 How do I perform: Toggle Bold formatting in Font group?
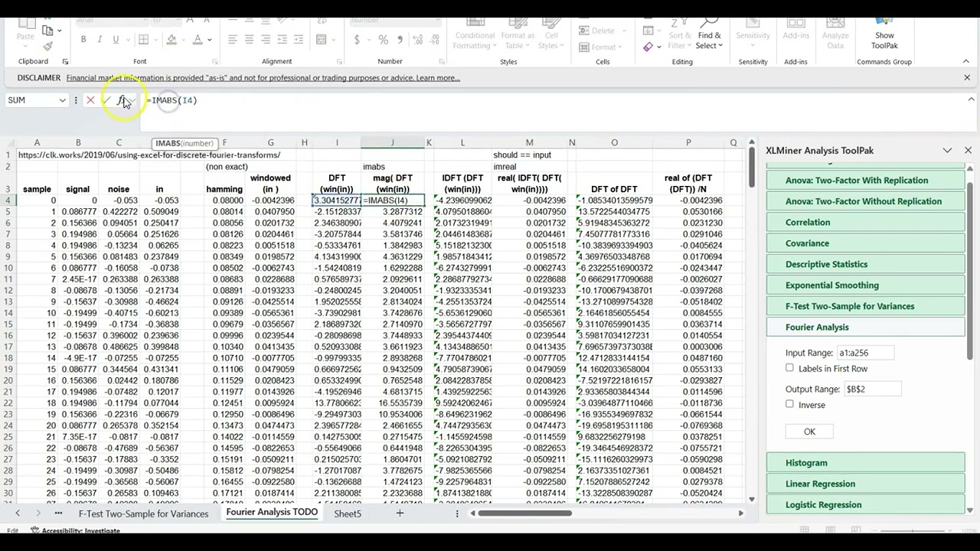pyautogui.click(x=83, y=40)
